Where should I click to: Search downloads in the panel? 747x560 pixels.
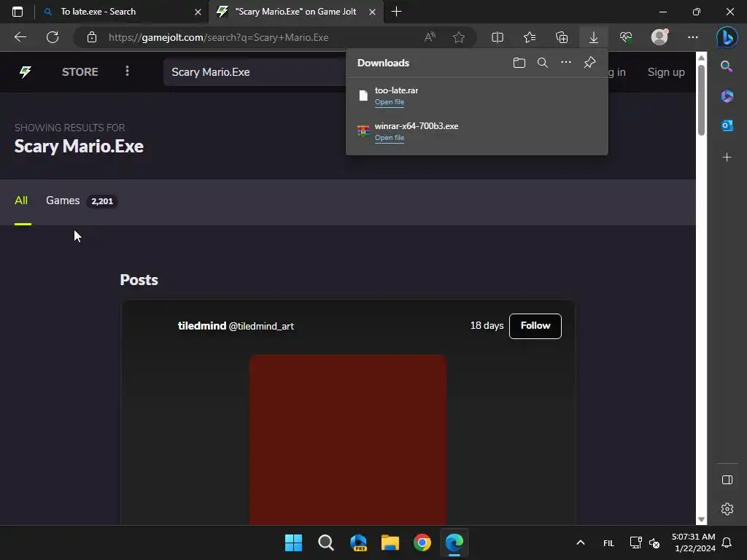[x=542, y=63]
